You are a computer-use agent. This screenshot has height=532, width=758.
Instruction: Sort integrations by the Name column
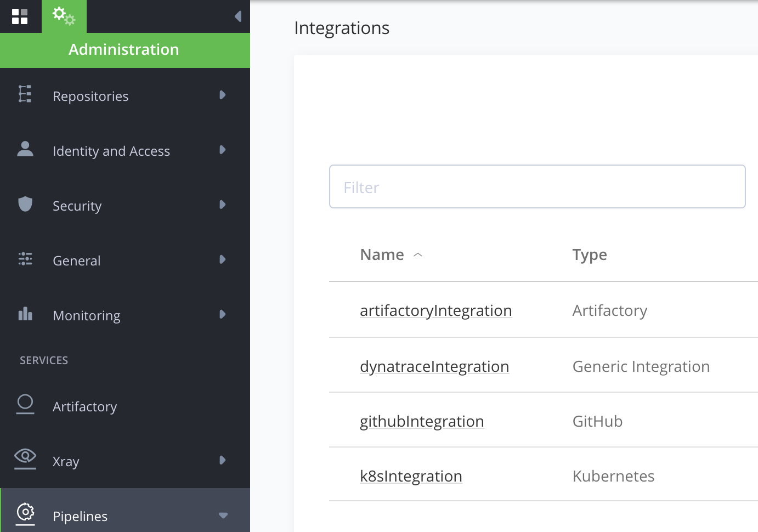point(382,254)
